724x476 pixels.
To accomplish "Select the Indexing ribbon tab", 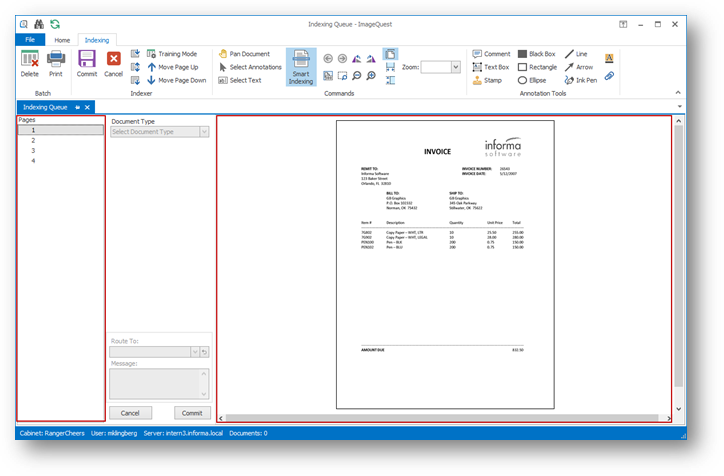I will [x=97, y=40].
